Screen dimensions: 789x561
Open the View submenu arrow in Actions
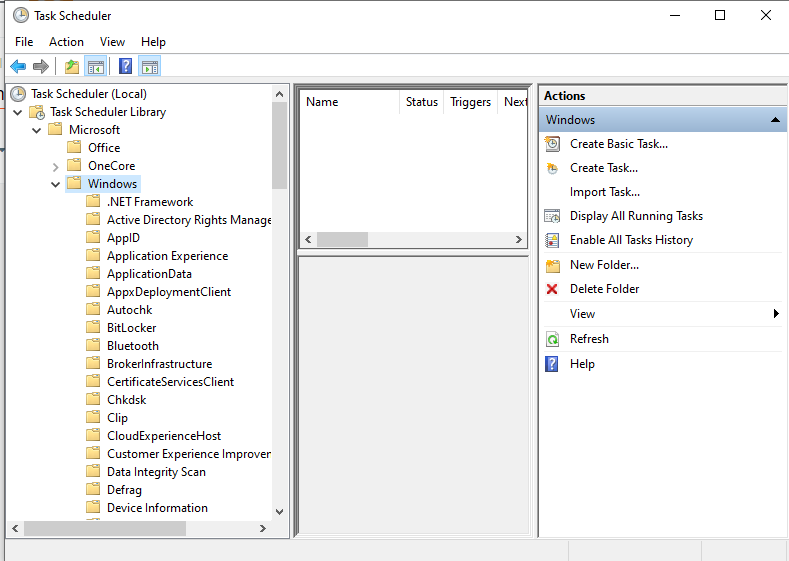776,314
